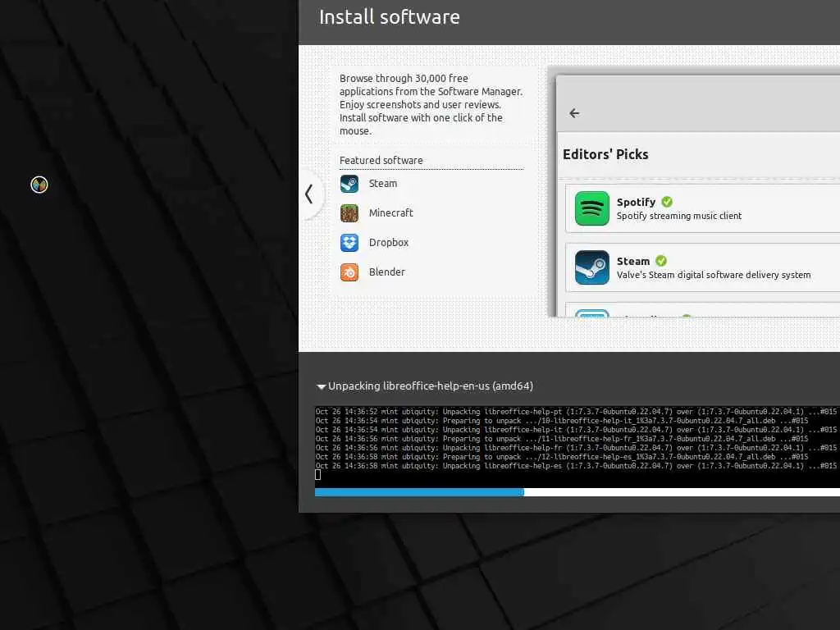Image resolution: width=840 pixels, height=630 pixels.
Task: Click the log line unpacking libreoffice-help-es
Action: tap(576, 466)
